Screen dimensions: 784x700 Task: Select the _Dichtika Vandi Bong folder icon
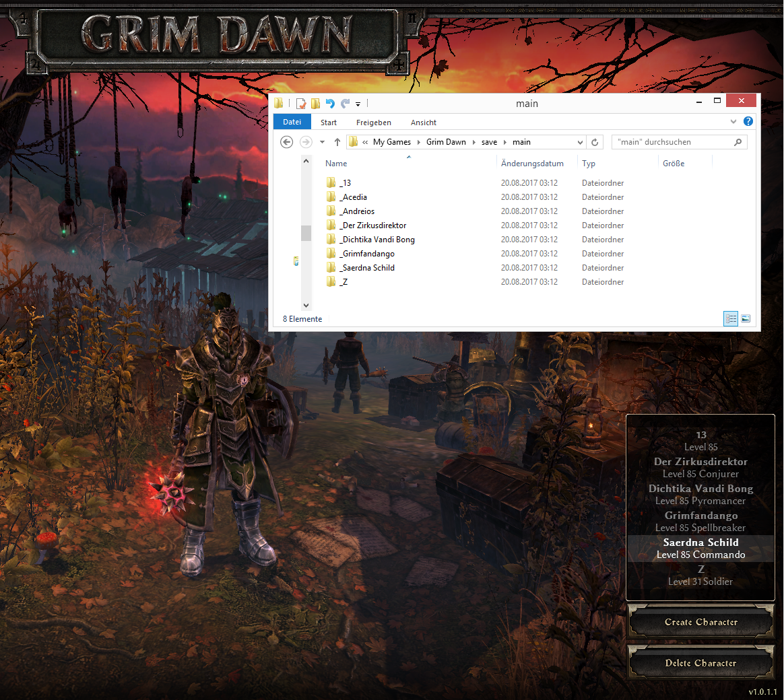click(331, 239)
